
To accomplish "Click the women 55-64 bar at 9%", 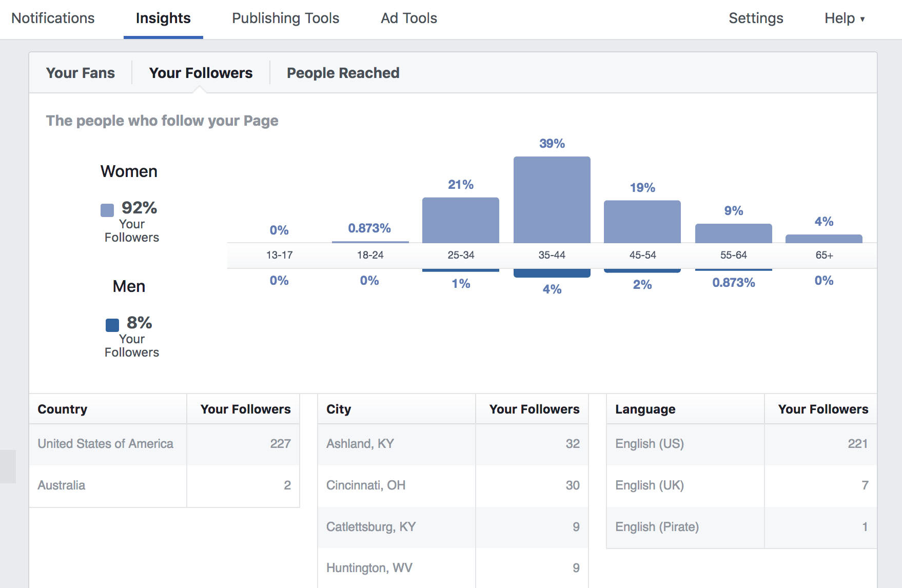I will coord(733,233).
